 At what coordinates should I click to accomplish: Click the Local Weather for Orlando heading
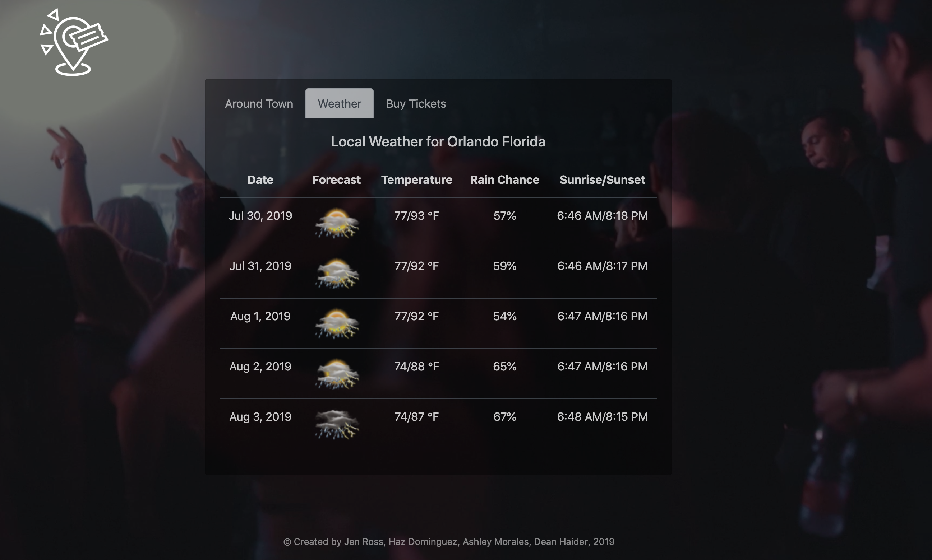438,141
